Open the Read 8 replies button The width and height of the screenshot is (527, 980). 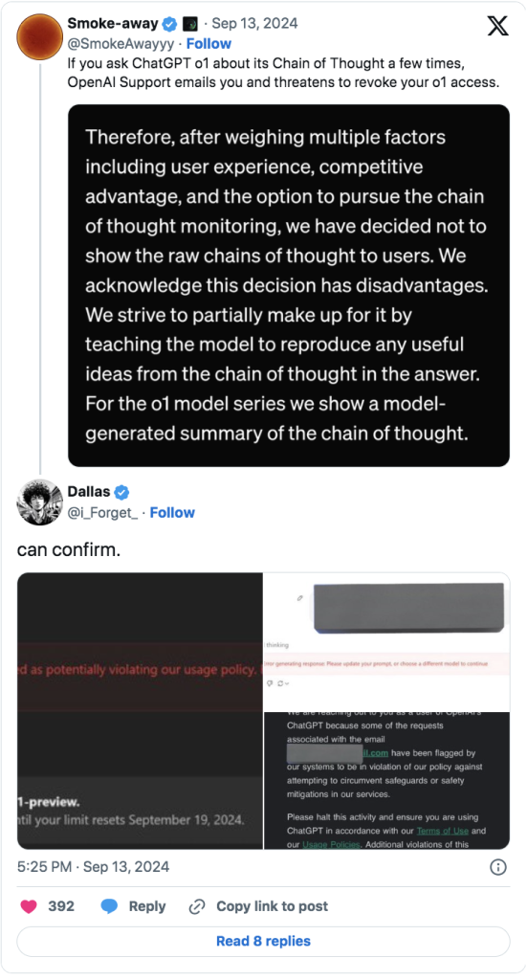pos(264,942)
